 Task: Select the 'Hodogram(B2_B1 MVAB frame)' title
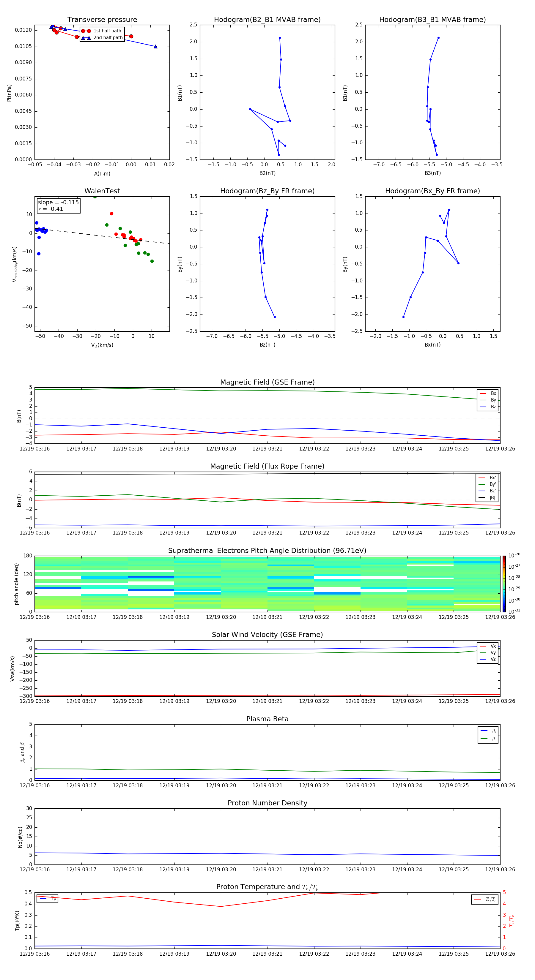267,20
